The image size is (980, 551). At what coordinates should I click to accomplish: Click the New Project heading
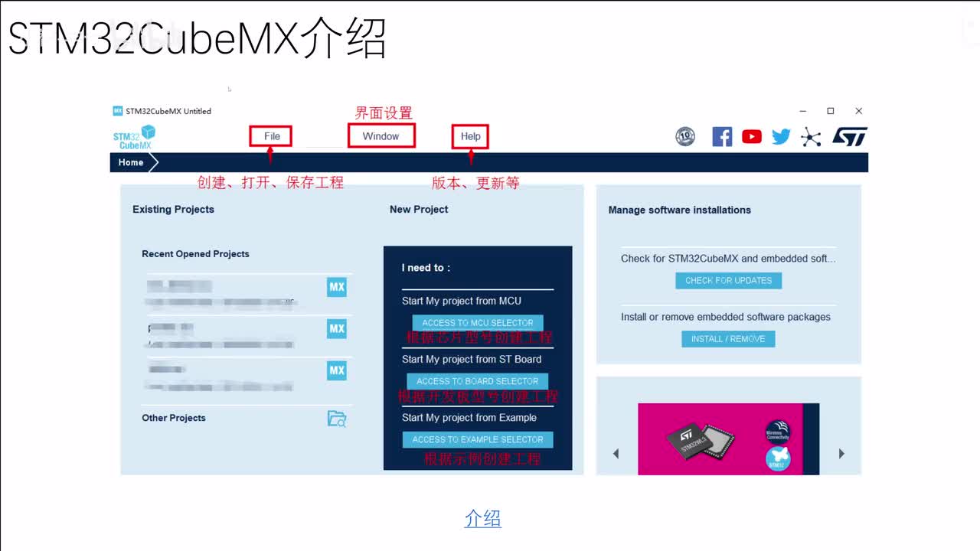pos(419,209)
